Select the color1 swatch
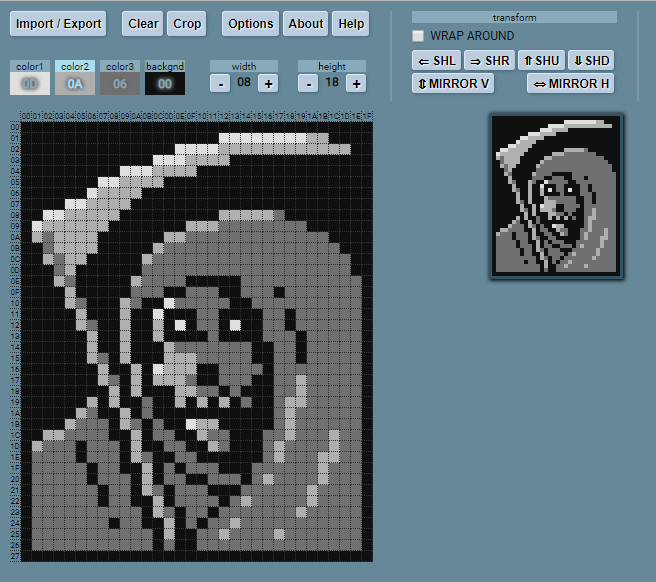This screenshot has width=656, height=582. click(x=30, y=84)
